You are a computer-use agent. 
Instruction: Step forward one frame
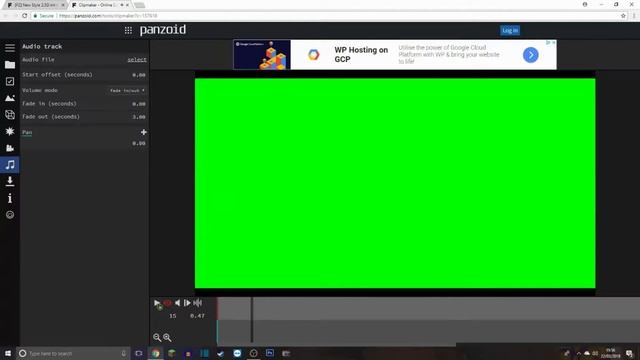click(x=187, y=303)
